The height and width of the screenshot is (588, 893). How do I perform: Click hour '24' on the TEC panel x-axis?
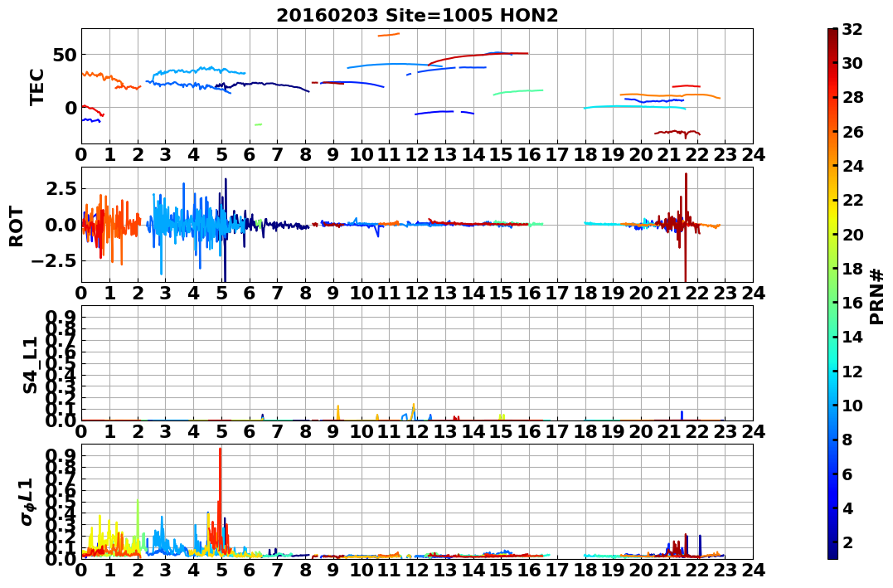coord(754,154)
